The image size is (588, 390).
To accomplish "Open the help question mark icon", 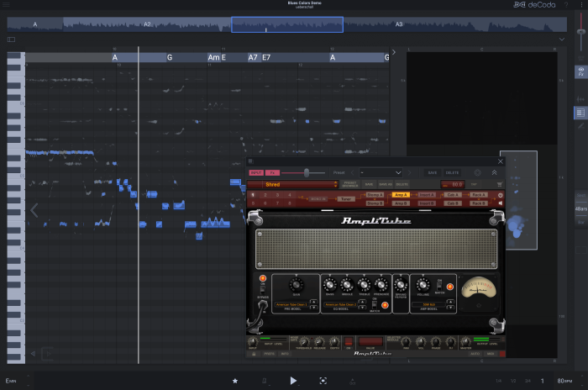I will pos(566,4).
